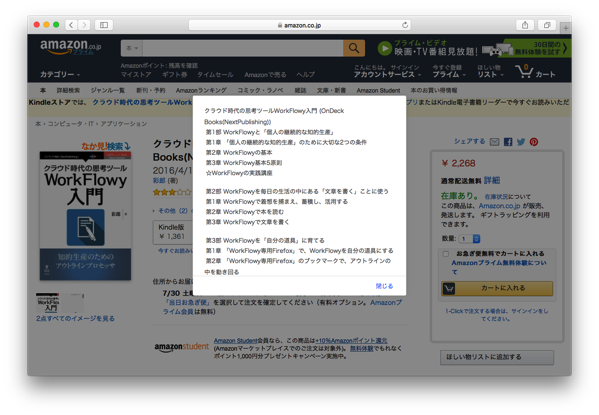Click ほしい物リストに追加する button
This screenshot has width=599, height=415.
pyautogui.click(x=497, y=357)
